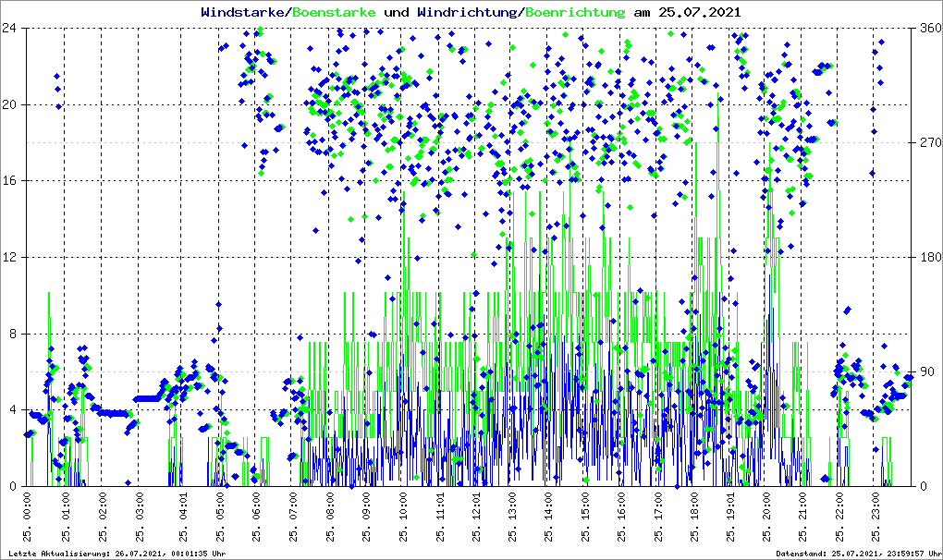Select the blue Windrichtung title label

(x=469, y=12)
